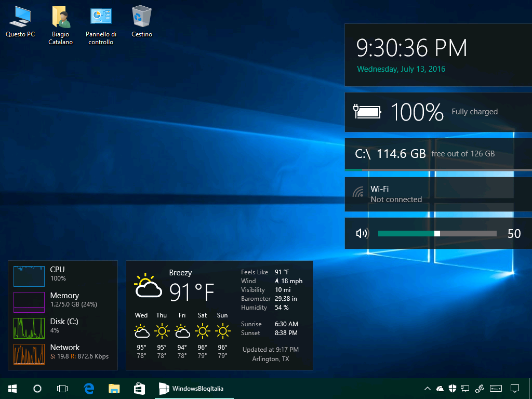Open Task View from the taskbar
This screenshot has width=532, height=399.
[62, 389]
